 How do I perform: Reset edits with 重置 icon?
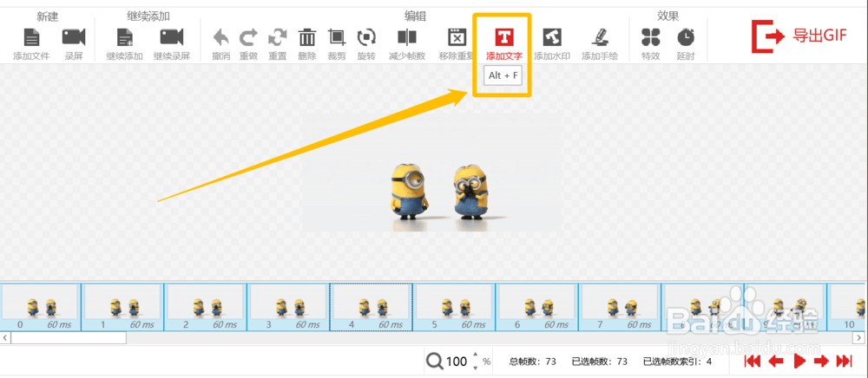tap(278, 37)
